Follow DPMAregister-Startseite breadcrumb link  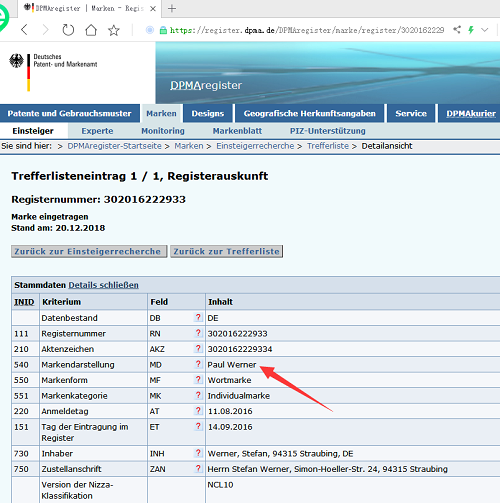pyautogui.click(x=114, y=146)
